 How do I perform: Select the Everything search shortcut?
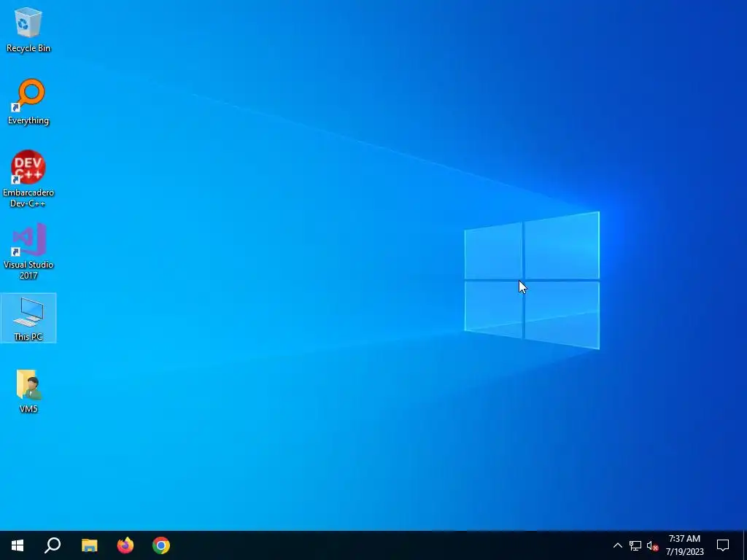tap(28, 102)
